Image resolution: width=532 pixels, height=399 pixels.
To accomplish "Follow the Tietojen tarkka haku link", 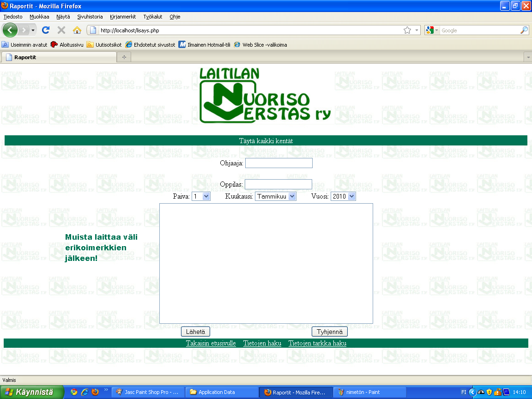I will pos(317,343).
